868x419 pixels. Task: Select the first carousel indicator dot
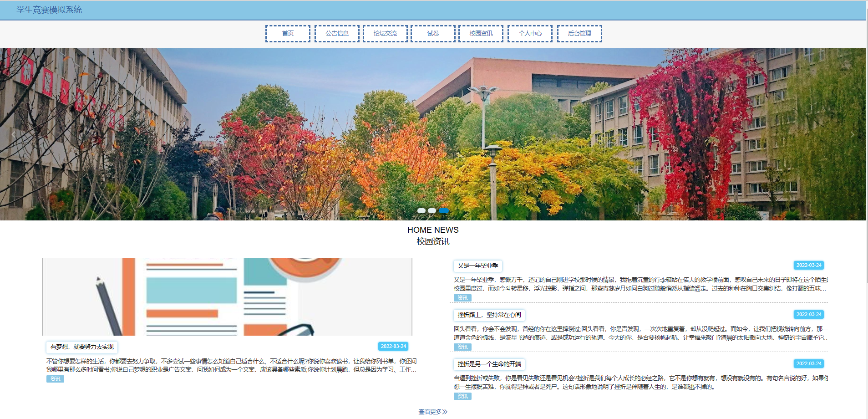(x=421, y=210)
